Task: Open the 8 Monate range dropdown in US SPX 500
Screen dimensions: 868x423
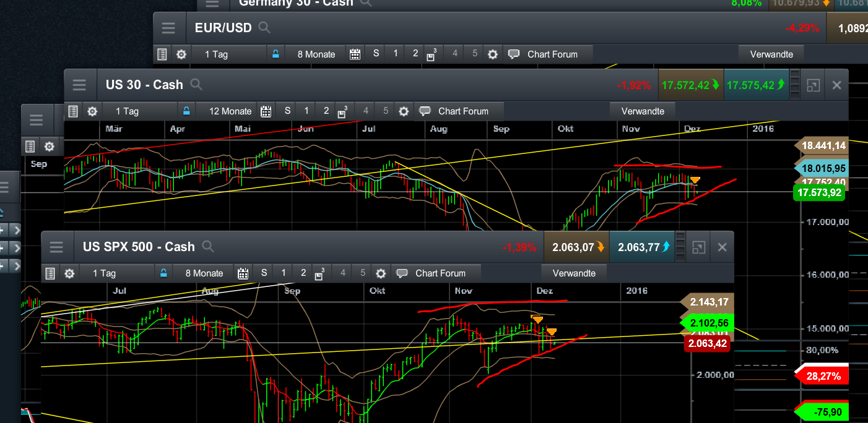Action: (202, 273)
